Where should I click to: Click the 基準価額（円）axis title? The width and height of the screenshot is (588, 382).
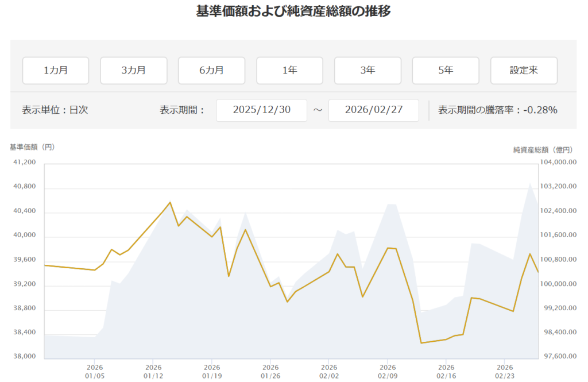pos(32,147)
